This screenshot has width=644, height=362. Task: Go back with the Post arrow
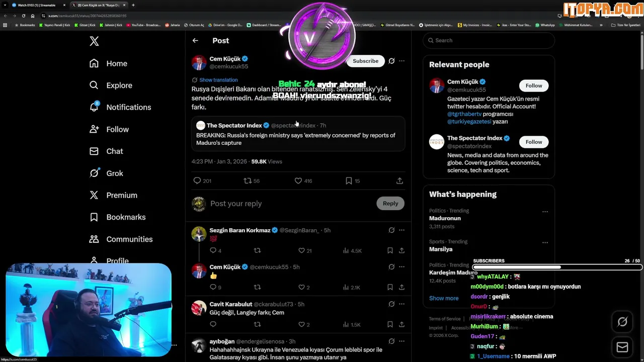[x=195, y=41]
